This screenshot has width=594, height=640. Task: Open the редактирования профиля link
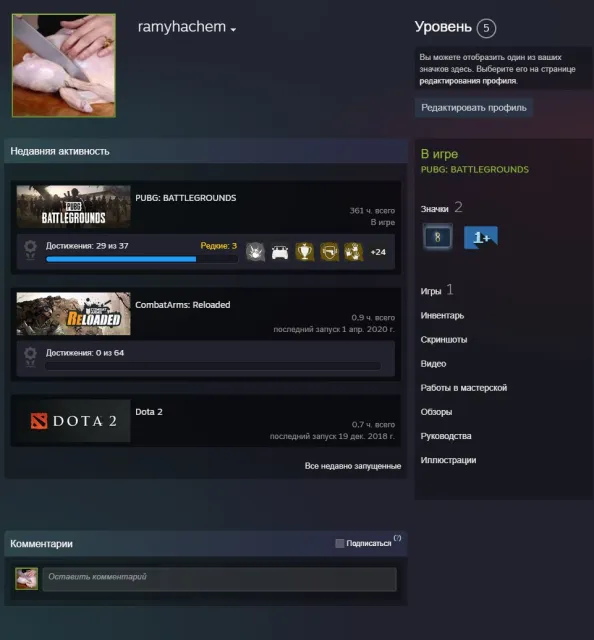[468, 81]
